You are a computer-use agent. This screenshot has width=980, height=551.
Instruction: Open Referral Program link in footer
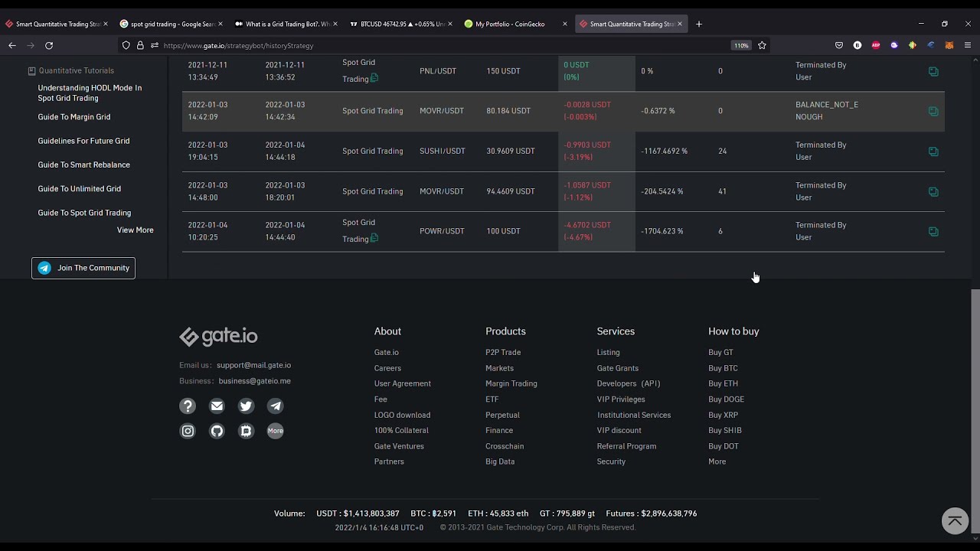click(626, 446)
